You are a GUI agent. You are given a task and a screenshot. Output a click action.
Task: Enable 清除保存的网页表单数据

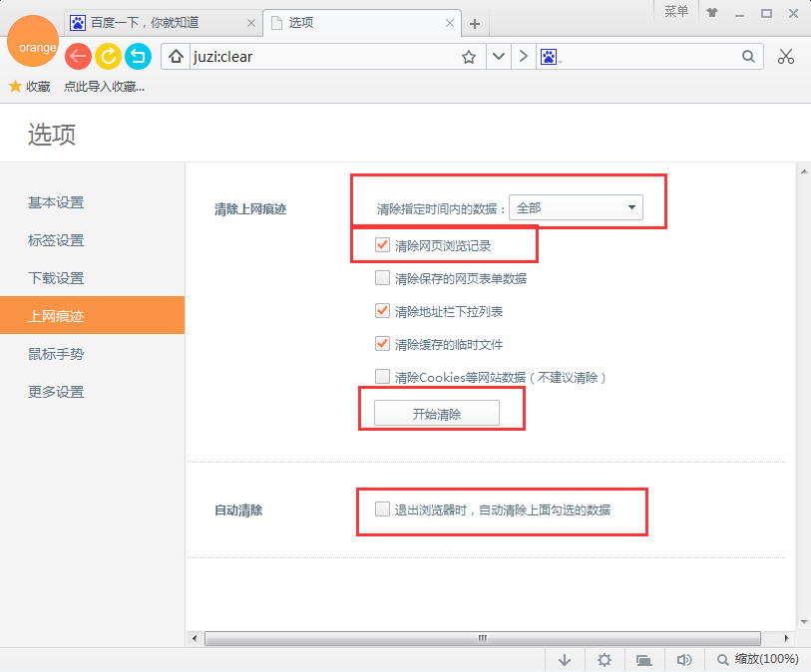pos(382,278)
